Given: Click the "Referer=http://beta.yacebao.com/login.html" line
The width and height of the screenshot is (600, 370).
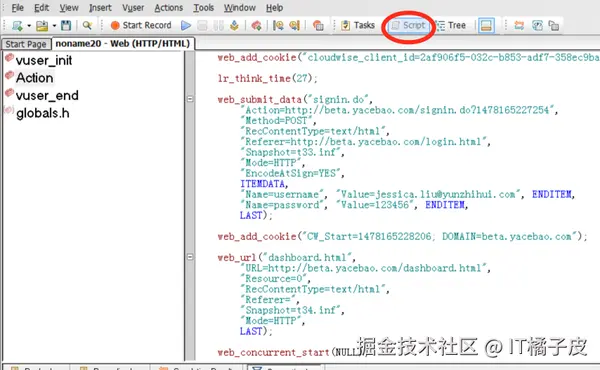Looking at the screenshot, I should coord(365,142).
